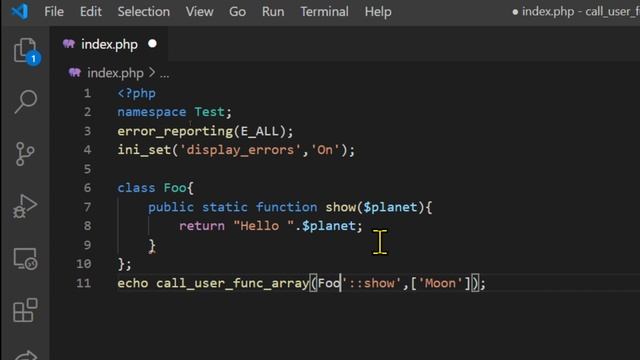Click 'E_ALL' constant on line 3
This screenshot has width=640, height=360.
pyautogui.click(x=260, y=131)
